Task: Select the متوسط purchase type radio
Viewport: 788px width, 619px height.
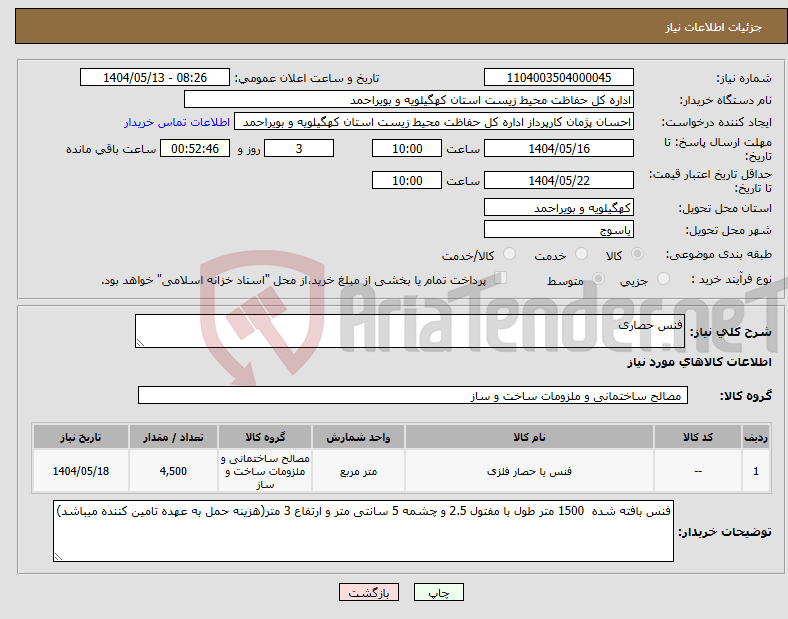Action: point(599,278)
